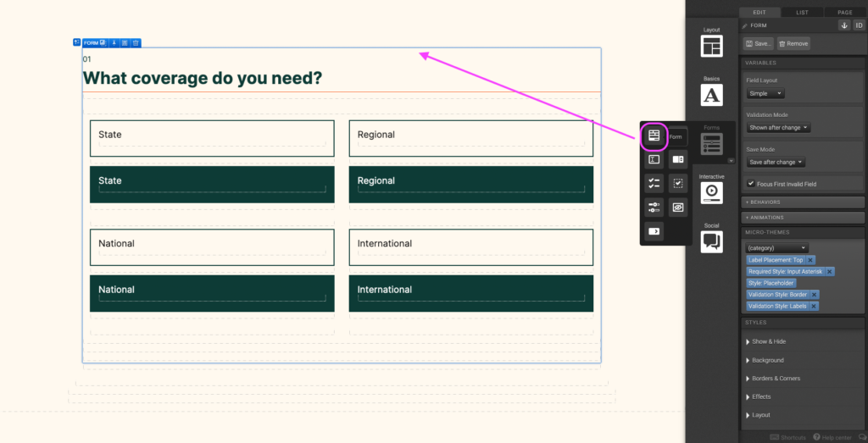The image size is (868, 443).
Task: Open the Field Layout dropdown
Action: pyautogui.click(x=765, y=93)
